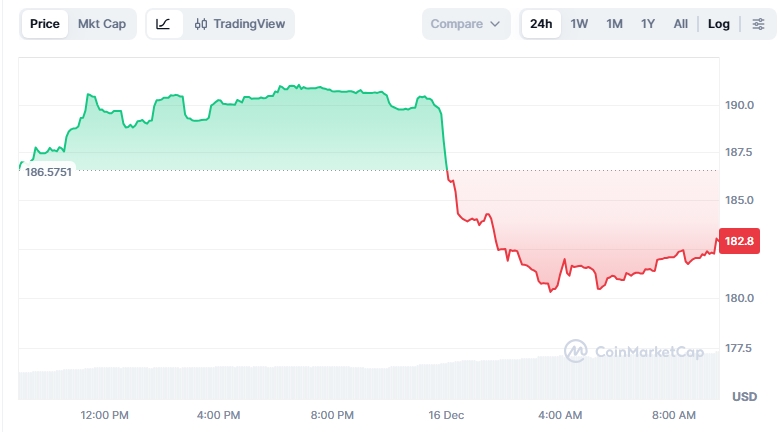
Task: Click the Compare dropdown chevron arrow
Action: tap(495, 24)
